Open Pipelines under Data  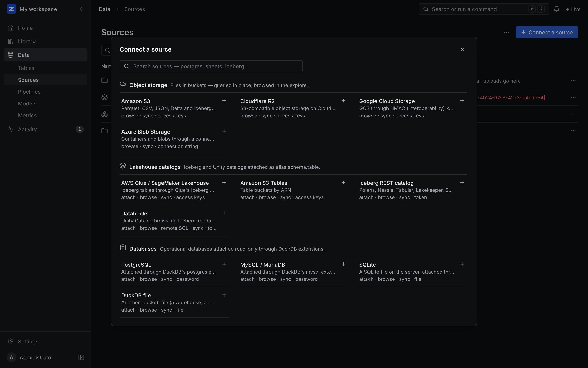point(46,92)
